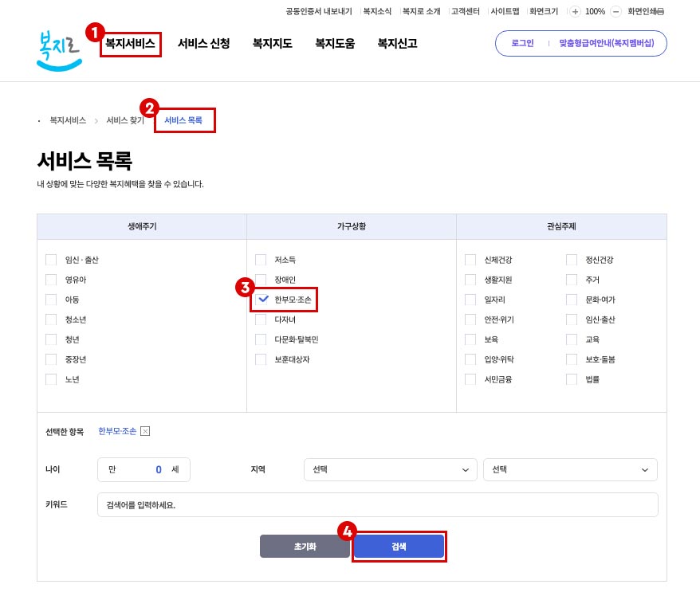Open the first 지역 선택 dropdown
This screenshot has height=596, width=700.
(389, 470)
